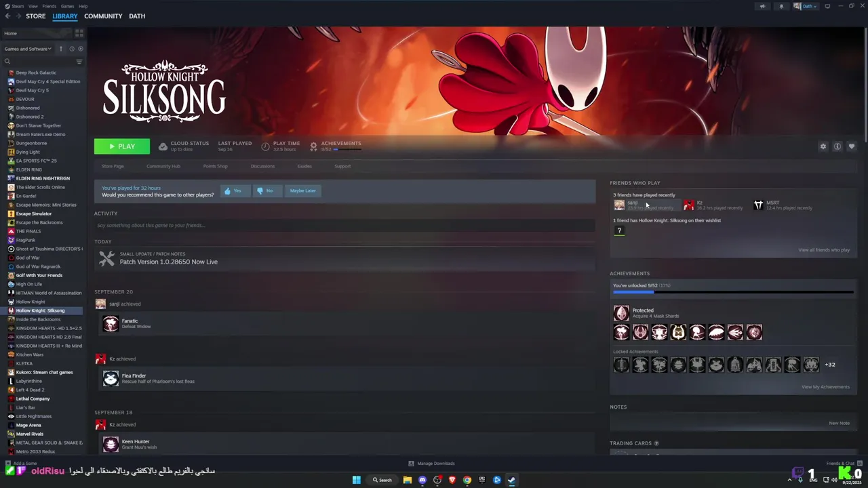Open the Games menu
Screen dimensions: 868x488
click(x=68, y=6)
